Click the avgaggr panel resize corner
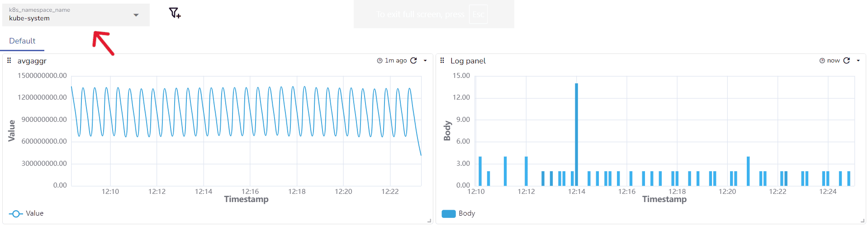The height and width of the screenshot is (246, 868). [x=429, y=221]
